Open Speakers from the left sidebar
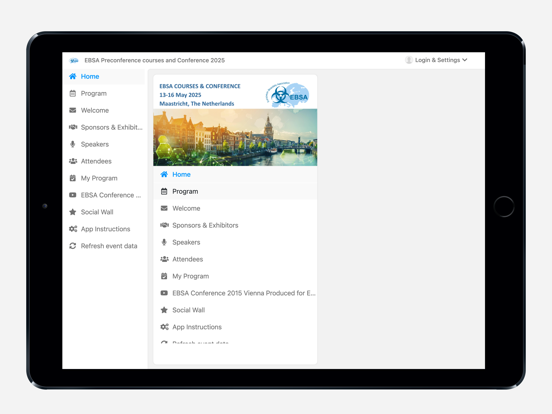 [x=105, y=144]
